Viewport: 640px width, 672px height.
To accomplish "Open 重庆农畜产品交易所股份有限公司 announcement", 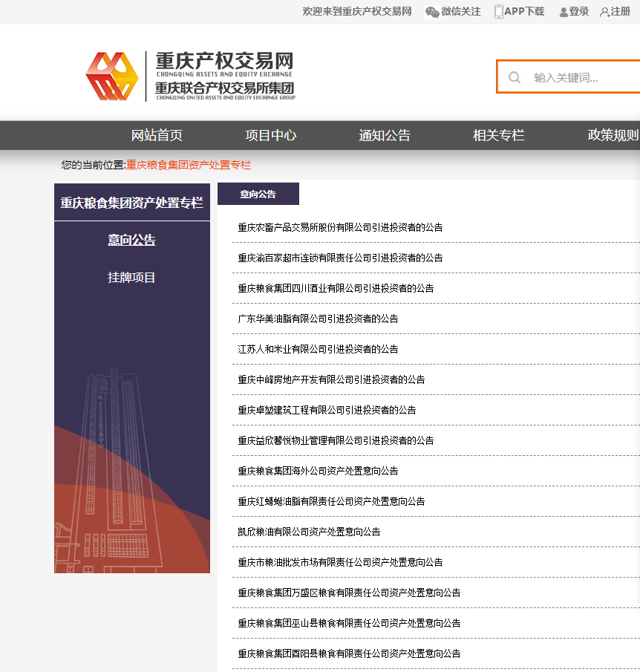I will pos(340,227).
